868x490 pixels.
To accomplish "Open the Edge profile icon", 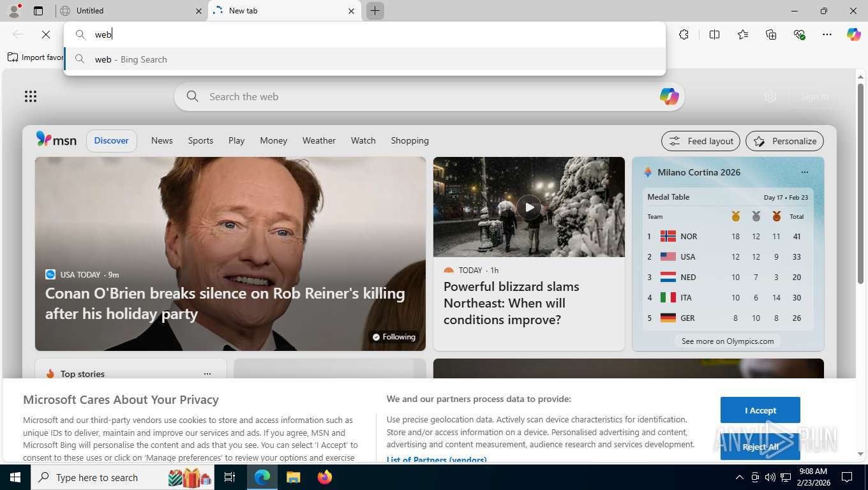I will (x=14, y=10).
